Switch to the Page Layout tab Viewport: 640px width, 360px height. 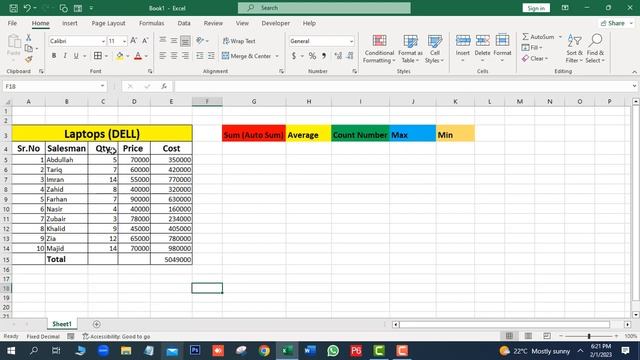point(108,23)
